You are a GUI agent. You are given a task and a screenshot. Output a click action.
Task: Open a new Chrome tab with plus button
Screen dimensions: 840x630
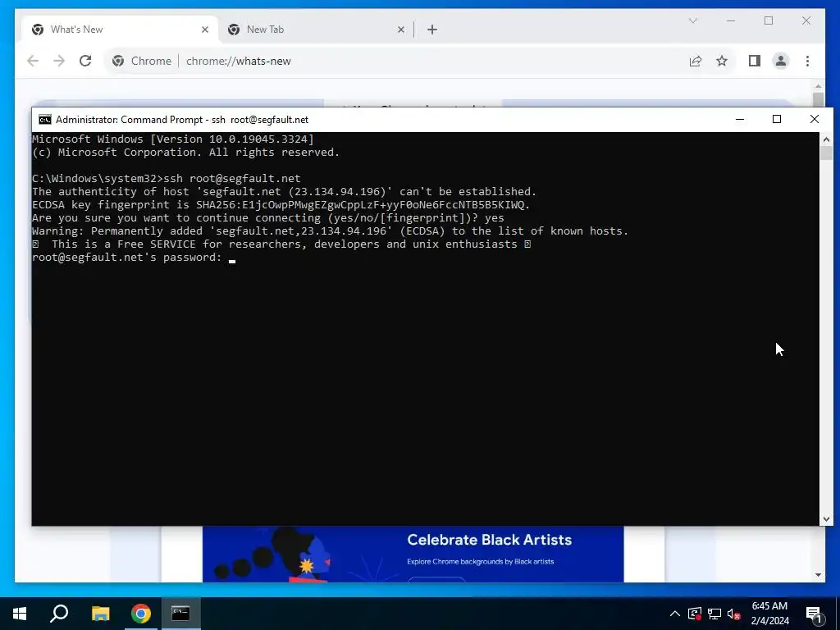(x=432, y=30)
